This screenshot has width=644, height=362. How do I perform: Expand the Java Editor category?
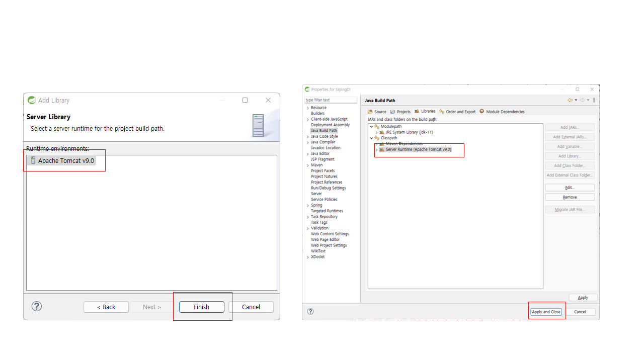tap(308, 153)
